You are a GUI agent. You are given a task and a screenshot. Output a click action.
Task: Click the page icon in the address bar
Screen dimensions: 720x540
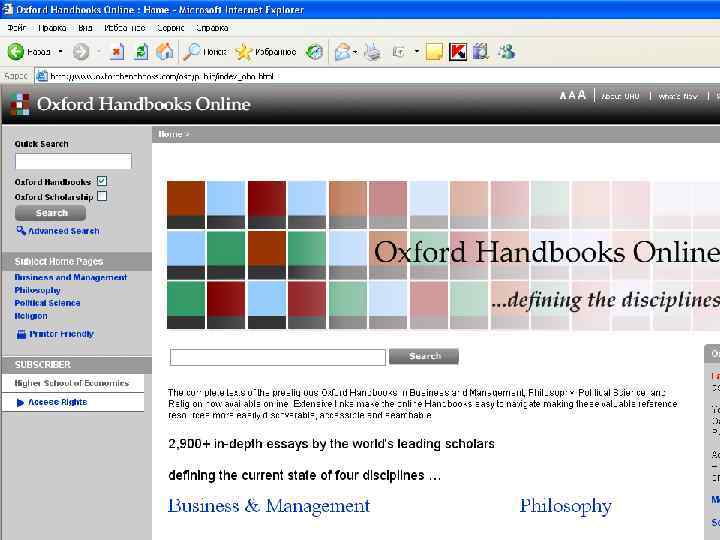42,76
